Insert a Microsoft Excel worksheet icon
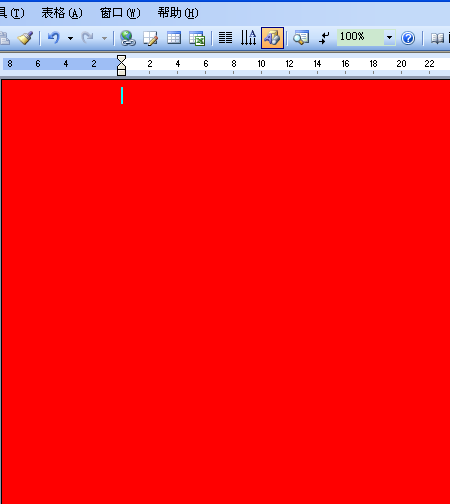 [x=197, y=38]
